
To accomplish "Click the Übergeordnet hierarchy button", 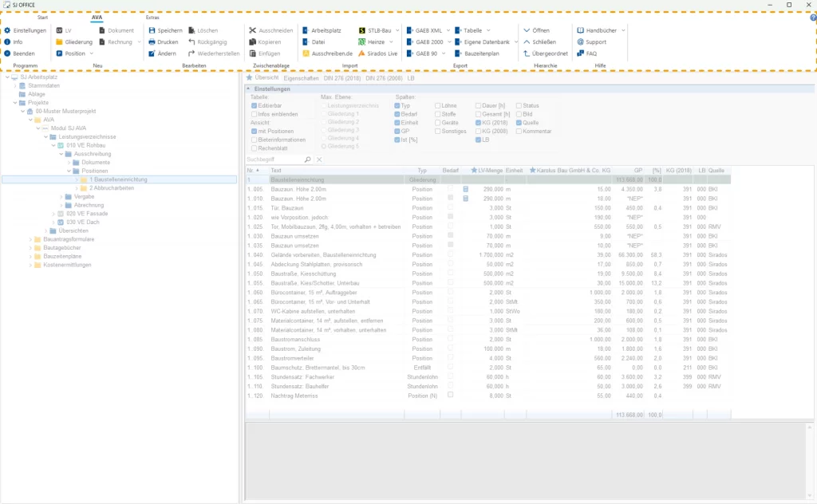I will [546, 53].
